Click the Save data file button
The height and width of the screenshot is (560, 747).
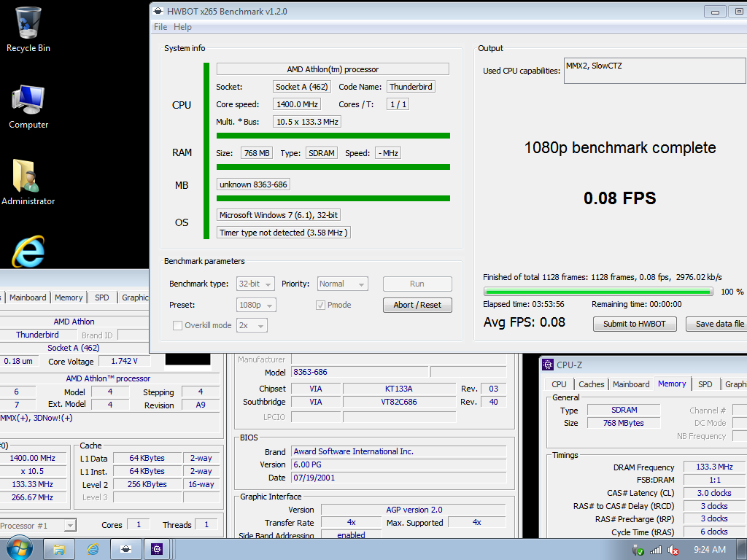(x=717, y=324)
